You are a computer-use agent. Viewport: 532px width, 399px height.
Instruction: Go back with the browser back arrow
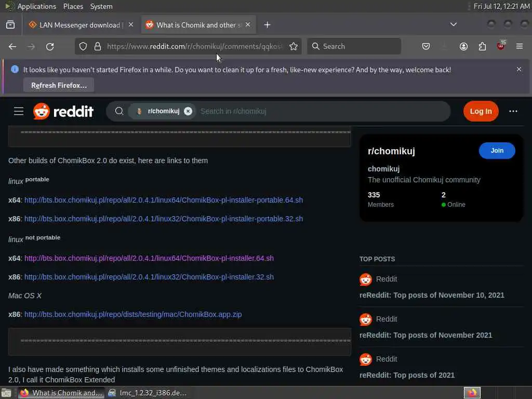[x=12, y=46]
